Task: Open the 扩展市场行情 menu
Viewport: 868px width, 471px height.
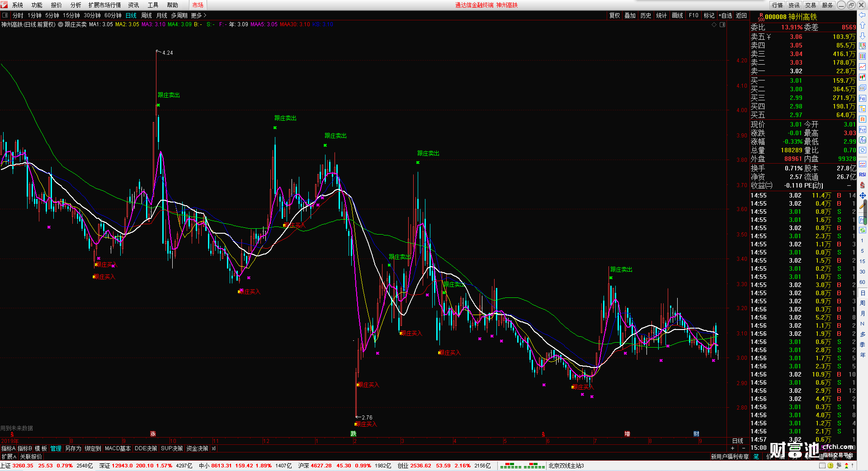Action: click(105, 5)
